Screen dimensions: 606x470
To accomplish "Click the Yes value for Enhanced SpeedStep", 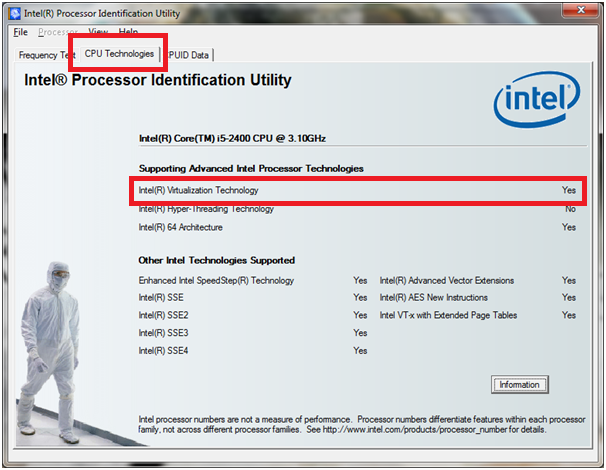I will tap(360, 280).
